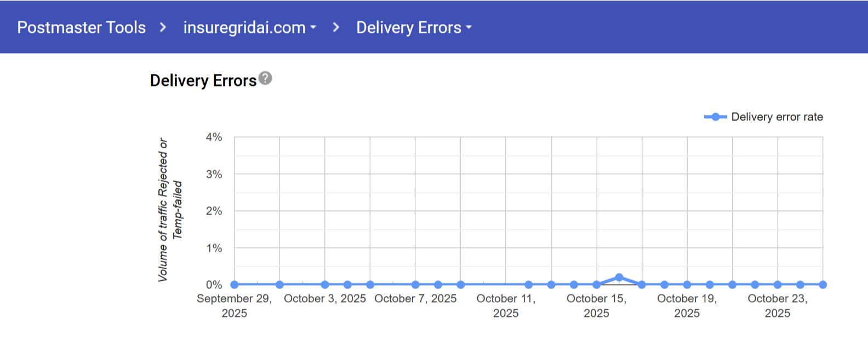The image size is (868, 353).
Task: Click the Delivery Errors section heading
Action: point(203,81)
